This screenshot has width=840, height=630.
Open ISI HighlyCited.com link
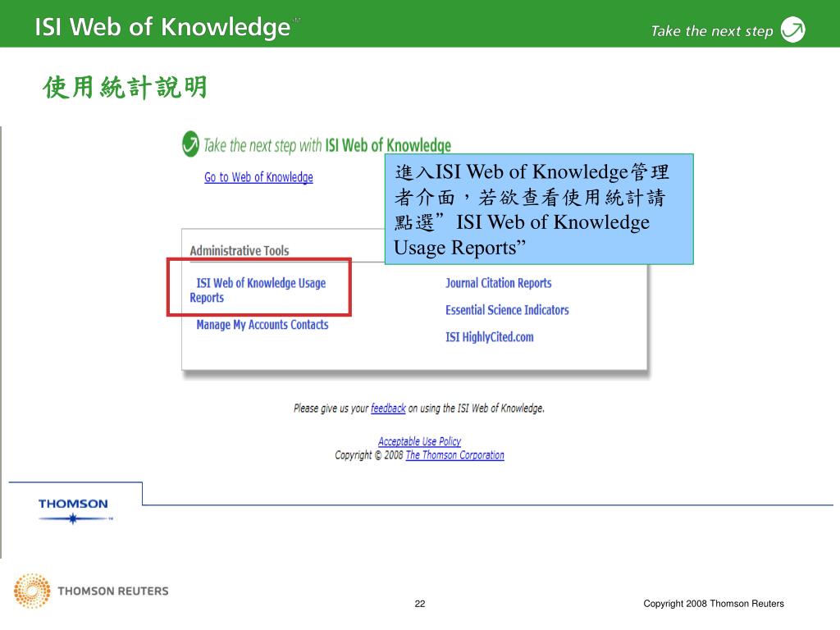[489, 337]
